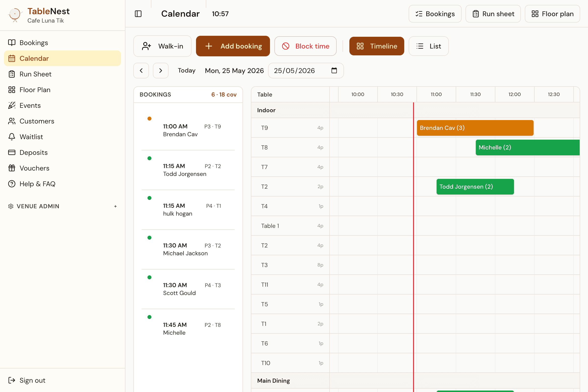
Task: Open the Waitlist page
Action: (x=62, y=137)
